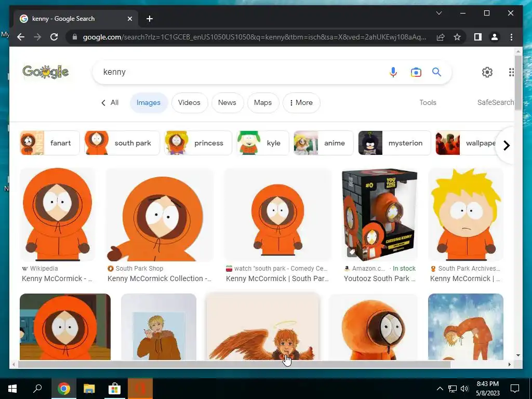Open the unhooded blond Kenny image

point(466,215)
